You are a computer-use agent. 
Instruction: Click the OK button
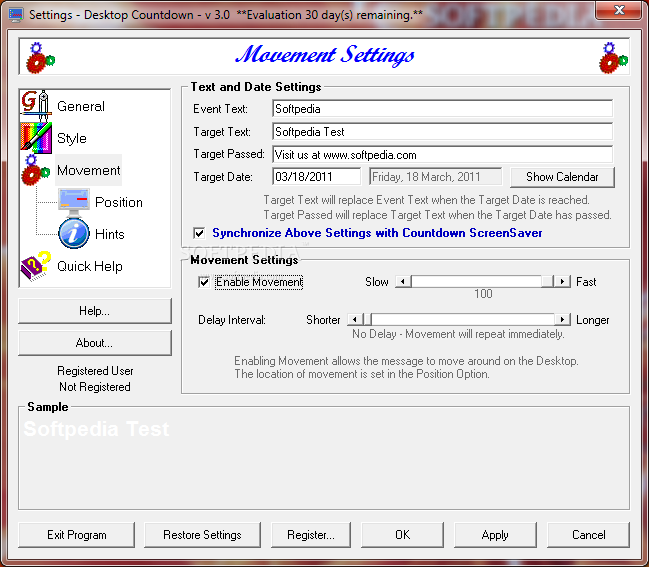[402, 535]
